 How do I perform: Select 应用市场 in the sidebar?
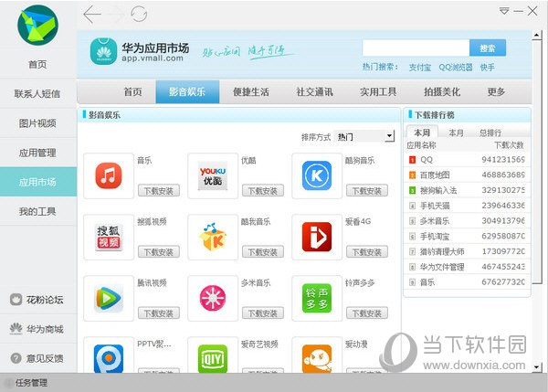[37, 182]
